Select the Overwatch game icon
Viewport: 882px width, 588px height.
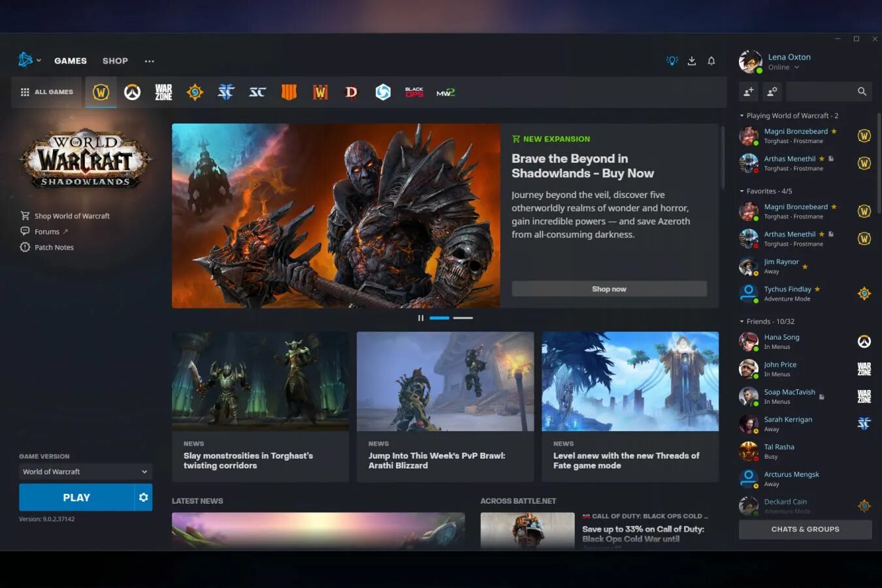[132, 92]
